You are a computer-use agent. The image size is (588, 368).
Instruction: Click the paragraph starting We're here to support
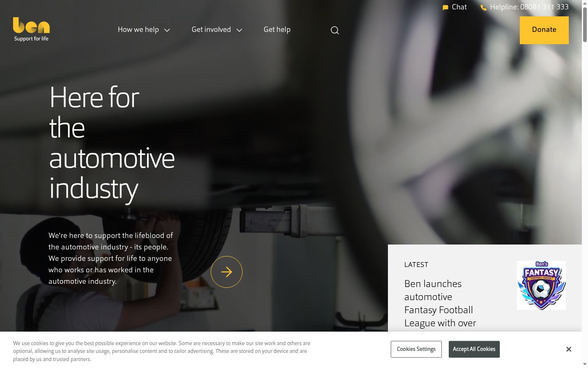(111, 258)
